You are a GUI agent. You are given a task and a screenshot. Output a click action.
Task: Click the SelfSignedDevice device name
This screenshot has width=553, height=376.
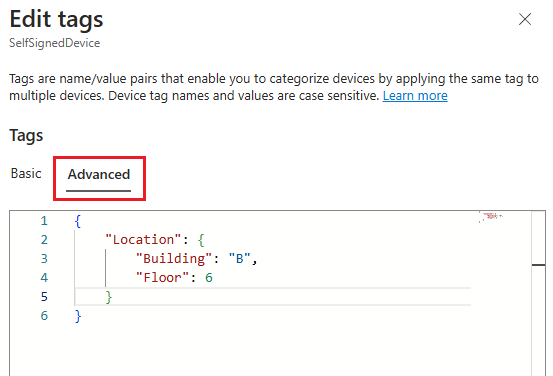[x=55, y=43]
